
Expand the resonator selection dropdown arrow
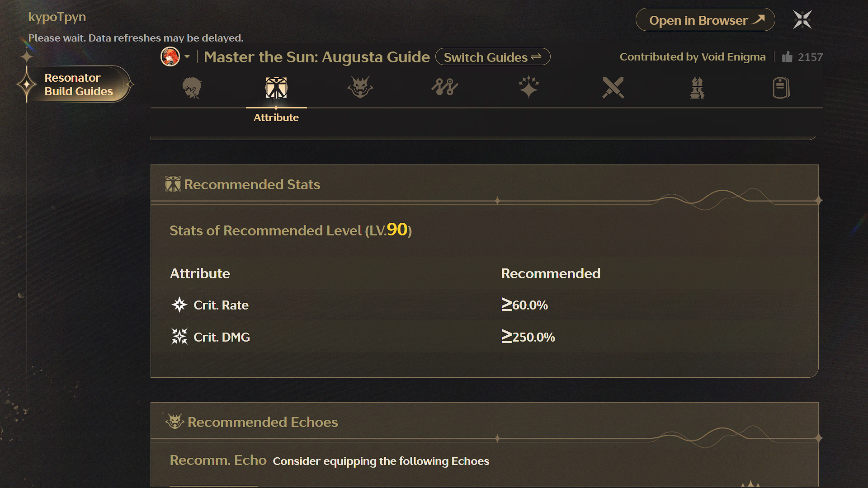click(x=187, y=57)
